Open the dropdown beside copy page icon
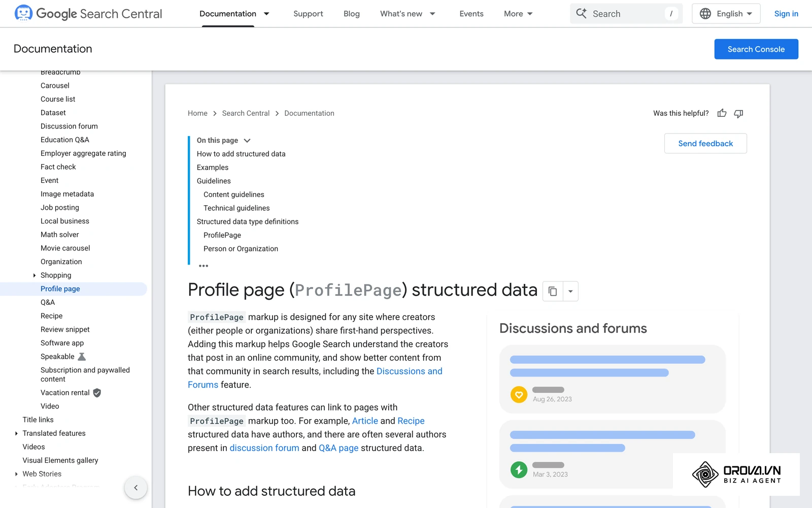The width and height of the screenshot is (812, 508). (x=570, y=291)
